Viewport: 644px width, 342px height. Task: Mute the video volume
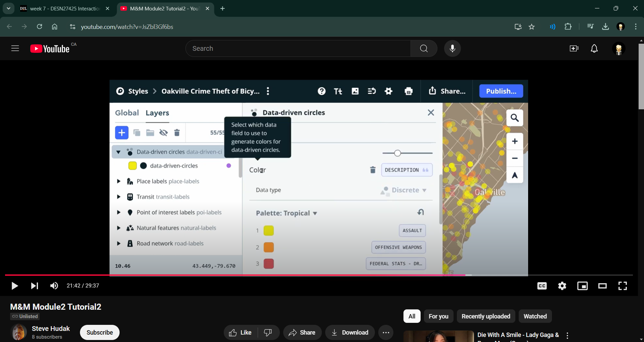[x=54, y=286]
